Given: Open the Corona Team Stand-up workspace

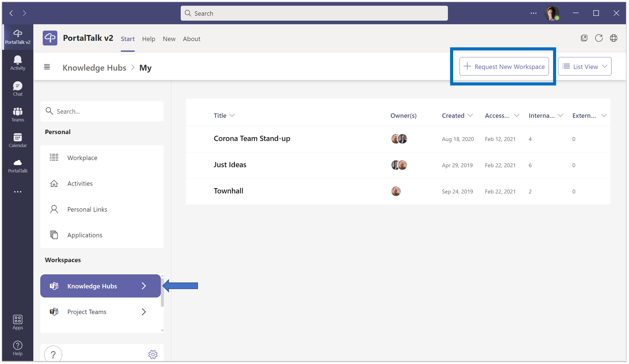Looking at the screenshot, I should pyautogui.click(x=252, y=139).
